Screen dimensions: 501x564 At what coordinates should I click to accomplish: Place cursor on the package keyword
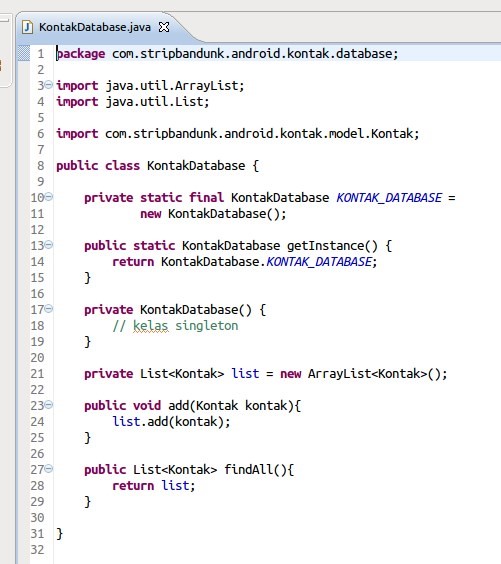pyautogui.click(x=81, y=54)
